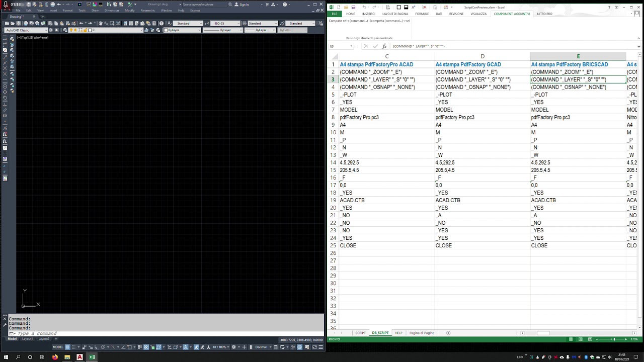Expand Excel's formula bar with its chevron
This screenshot has height=362, width=644.
point(638,46)
